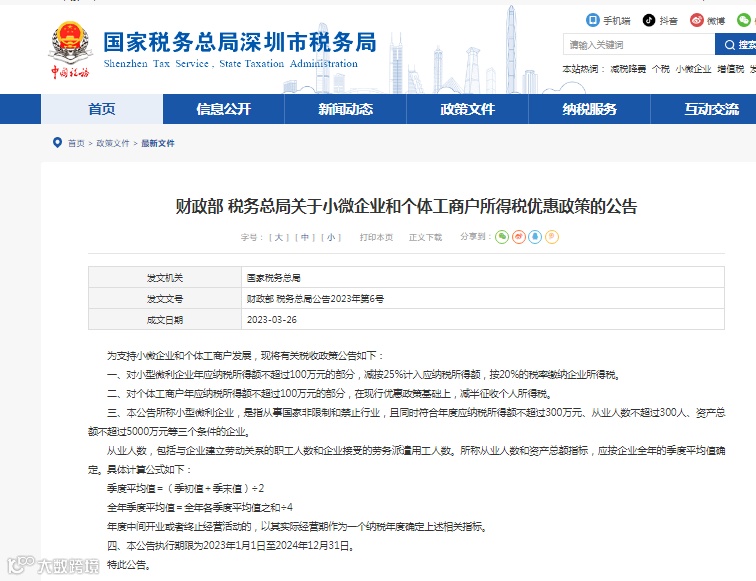Set font size to large 大
The width and height of the screenshot is (756, 581).
(x=279, y=237)
